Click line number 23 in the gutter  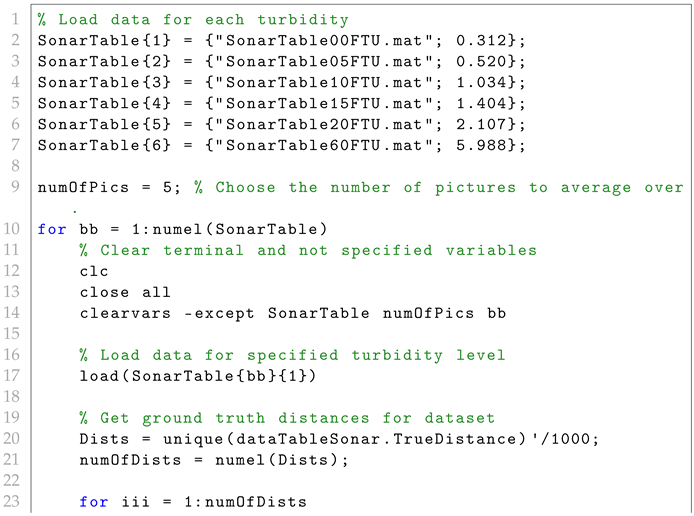pyautogui.click(x=11, y=502)
